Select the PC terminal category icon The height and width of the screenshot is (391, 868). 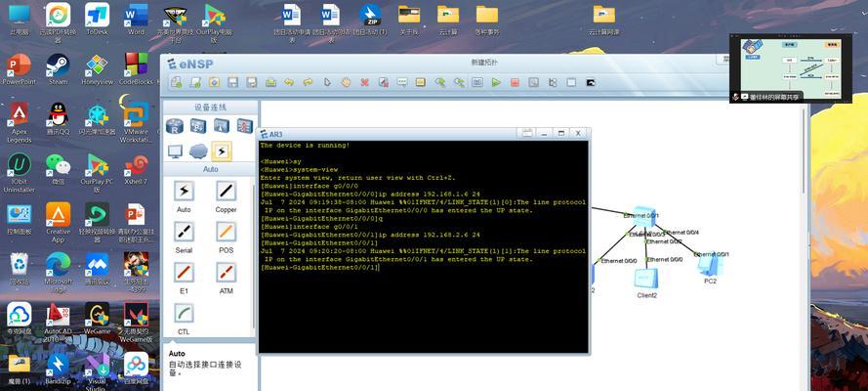[175, 152]
